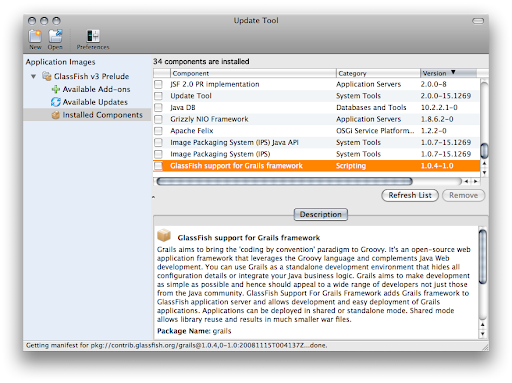Click the green plus Available Add-ons icon

56,89
